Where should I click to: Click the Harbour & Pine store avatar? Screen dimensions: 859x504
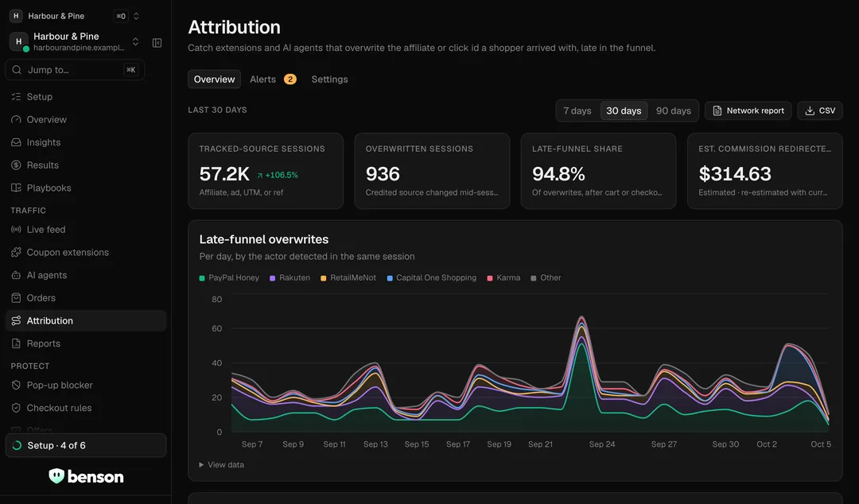tap(18, 41)
